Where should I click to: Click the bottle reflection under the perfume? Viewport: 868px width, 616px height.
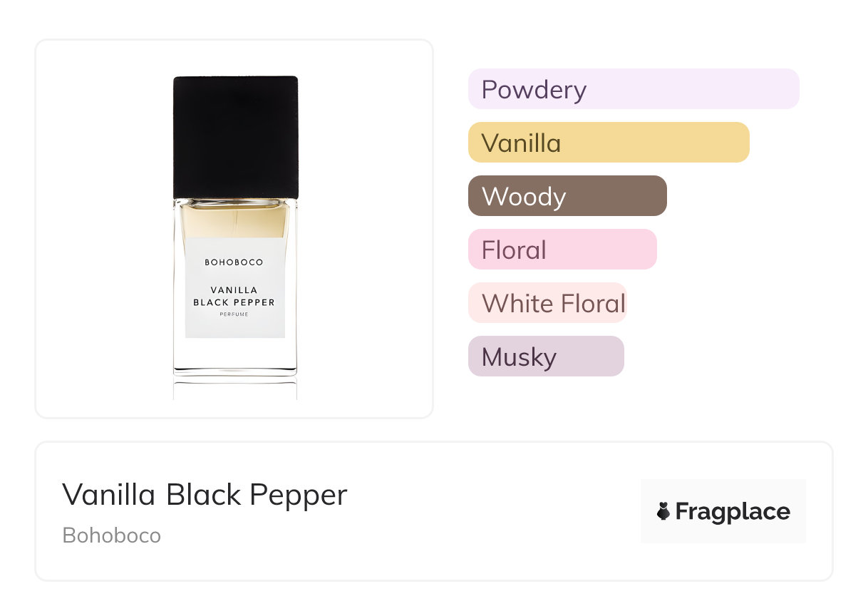click(235, 389)
